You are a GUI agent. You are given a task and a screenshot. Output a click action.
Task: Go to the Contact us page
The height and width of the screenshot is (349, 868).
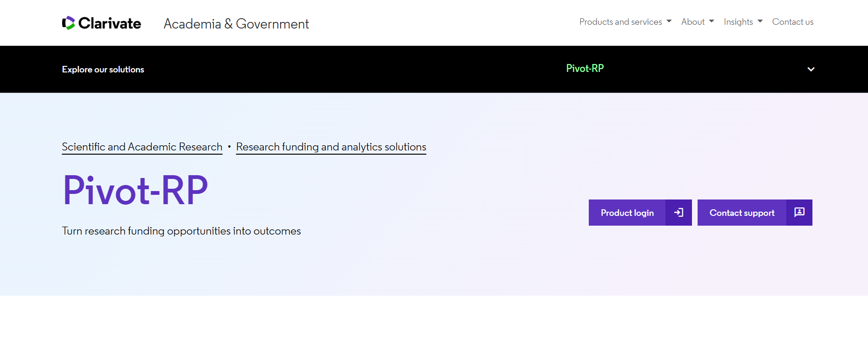tap(792, 22)
